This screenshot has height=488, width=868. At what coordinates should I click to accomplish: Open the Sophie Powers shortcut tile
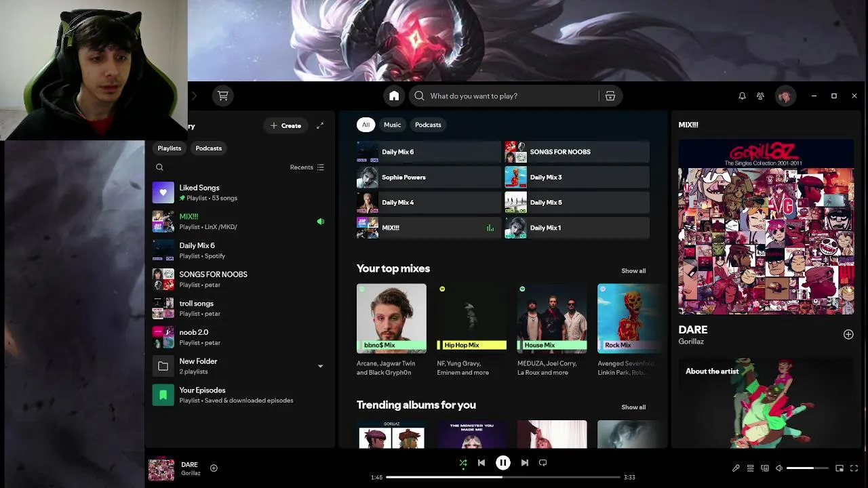tap(429, 177)
